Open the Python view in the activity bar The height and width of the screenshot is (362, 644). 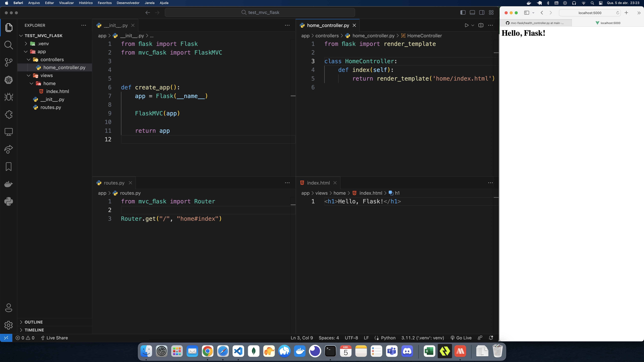click(x=9, y=201)
